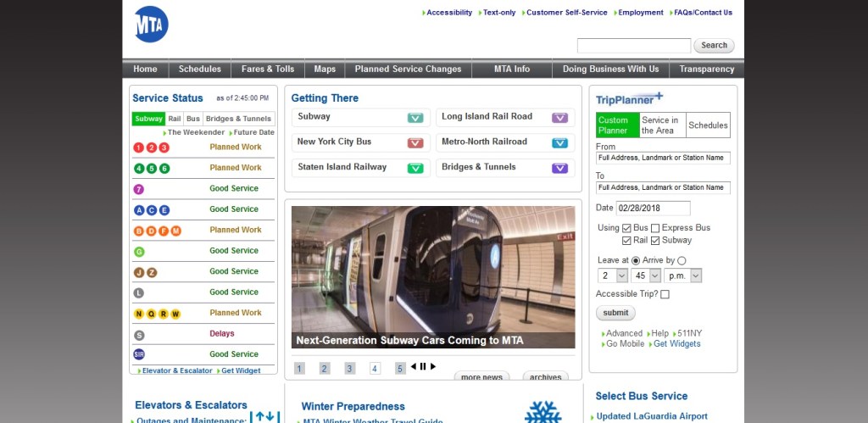The height and width of the screenshot is (423, 868).
Task: Click the MTA logo
Action: 151,25
